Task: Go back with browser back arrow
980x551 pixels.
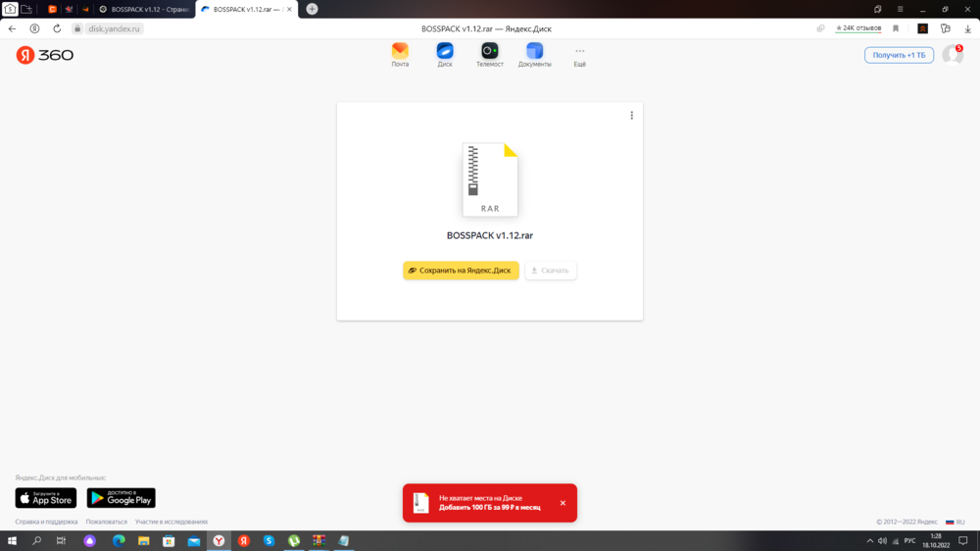Action: (12, 28)
